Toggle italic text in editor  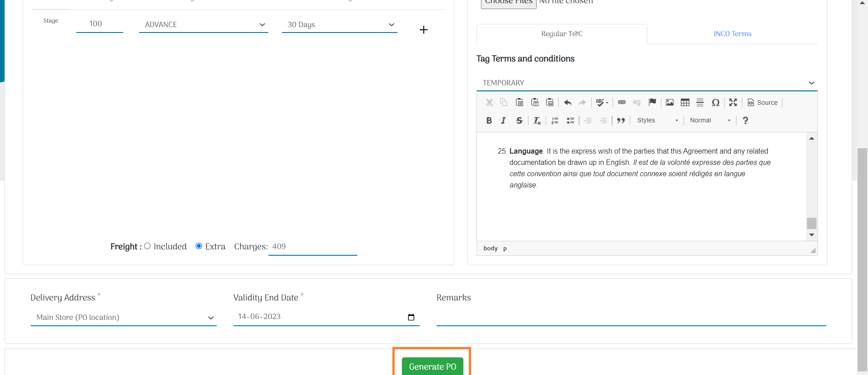[503, 121]
